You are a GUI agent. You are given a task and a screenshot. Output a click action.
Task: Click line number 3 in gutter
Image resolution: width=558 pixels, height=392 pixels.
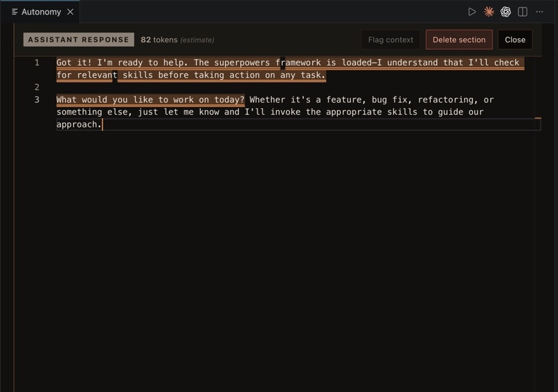[x=37, y=100]
